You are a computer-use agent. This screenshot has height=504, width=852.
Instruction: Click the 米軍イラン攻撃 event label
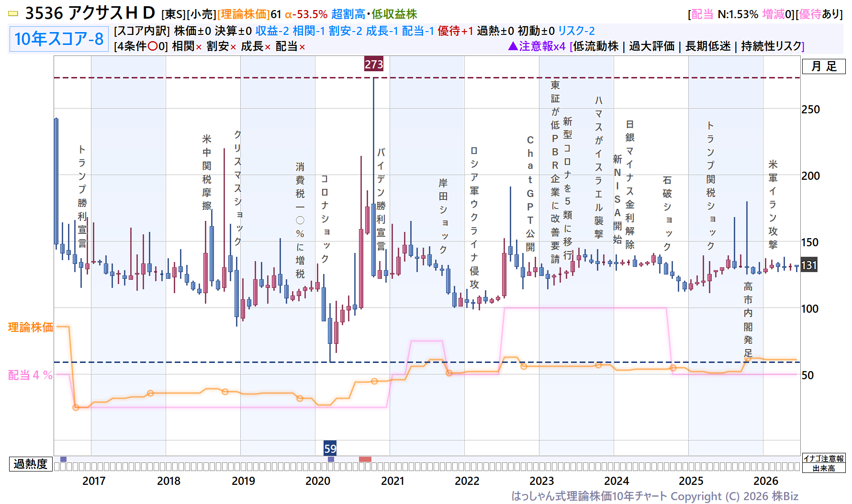click(x=773, y=205)
